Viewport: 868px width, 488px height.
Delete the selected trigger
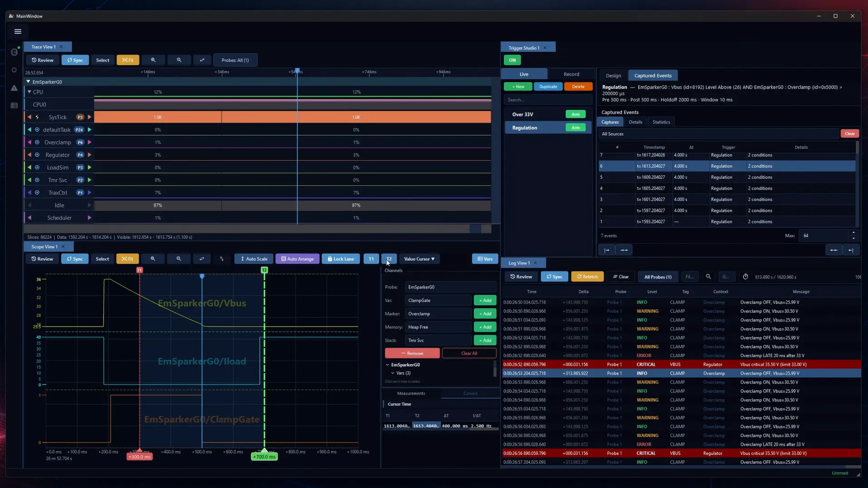click(578, 86)
